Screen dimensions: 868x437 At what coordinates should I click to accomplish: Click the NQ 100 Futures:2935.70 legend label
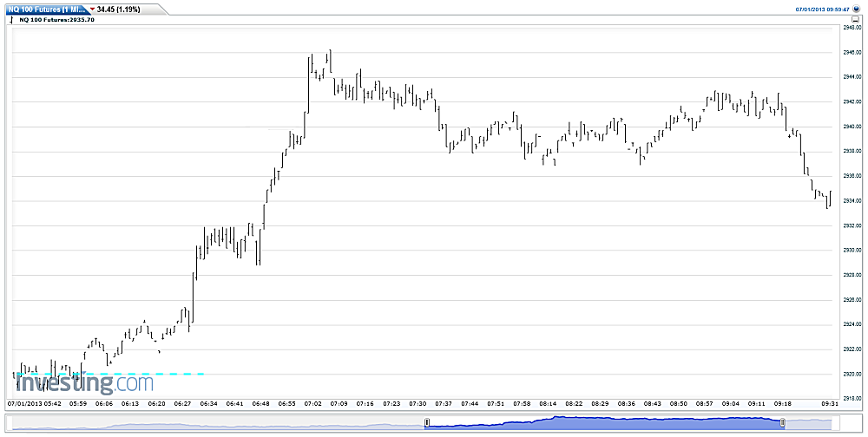pyautogui.click(x=57, y=20)
